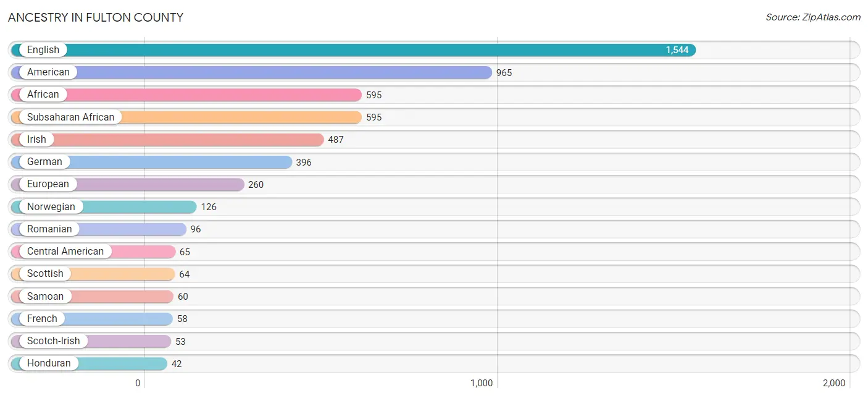Viewport: 868px width, 398px height.
Task: Click the French ancestry label
Action: [42, 319]
